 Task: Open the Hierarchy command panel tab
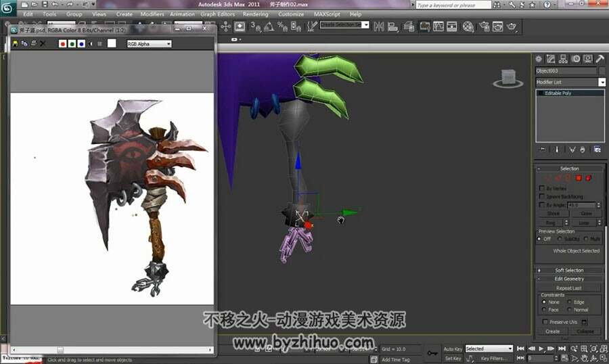563,59
